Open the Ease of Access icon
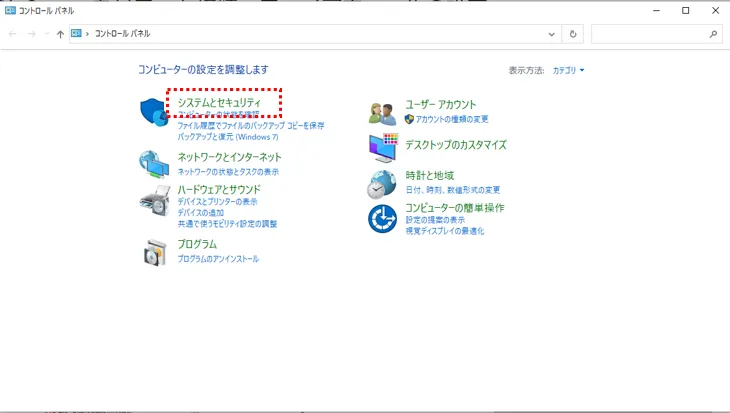 point(382,218)
